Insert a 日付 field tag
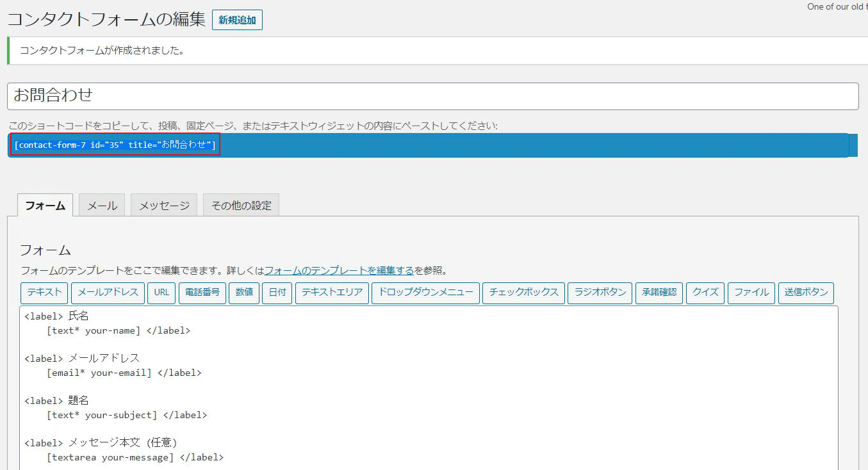Viewport: 868px width, 470px height. coord(277,293)
